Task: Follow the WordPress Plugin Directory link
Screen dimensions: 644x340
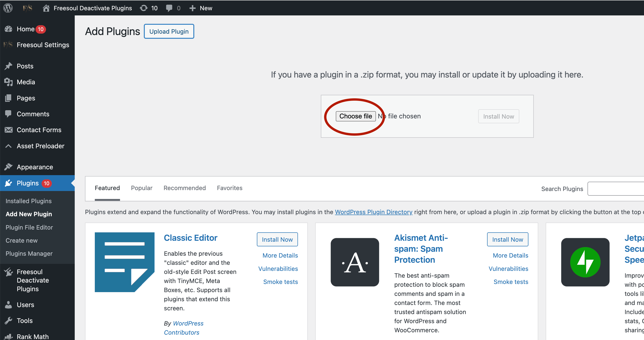Action: point(374,212)
